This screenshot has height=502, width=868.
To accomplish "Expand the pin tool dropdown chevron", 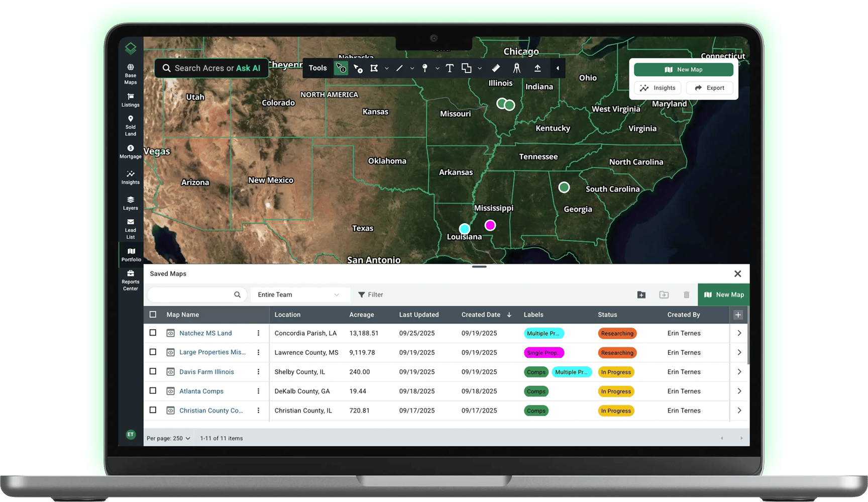I will click(438, 68).
